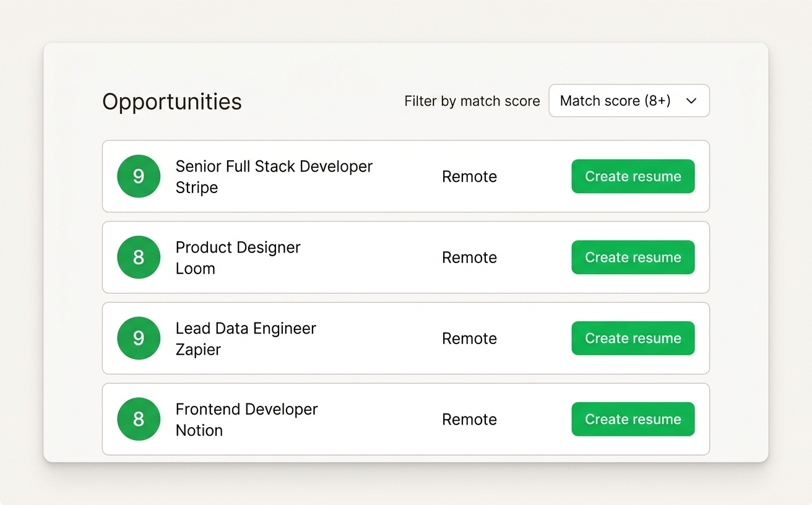This screenshot has height=505, width=812.
Task: Click the Filter by match score label
Action: [472, 100]
